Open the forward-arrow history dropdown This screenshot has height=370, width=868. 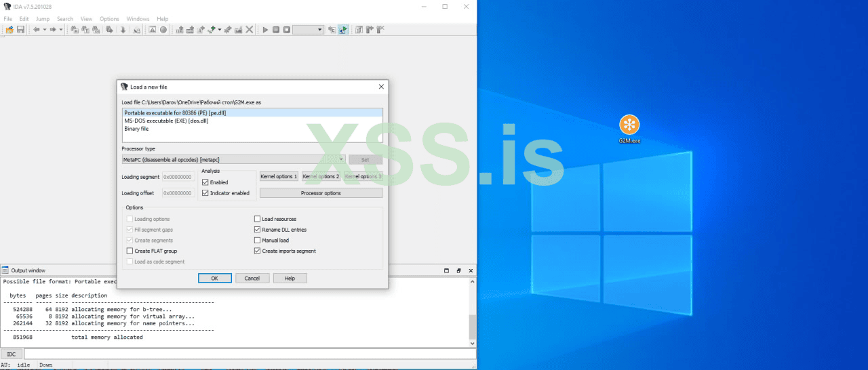(61, 30)
